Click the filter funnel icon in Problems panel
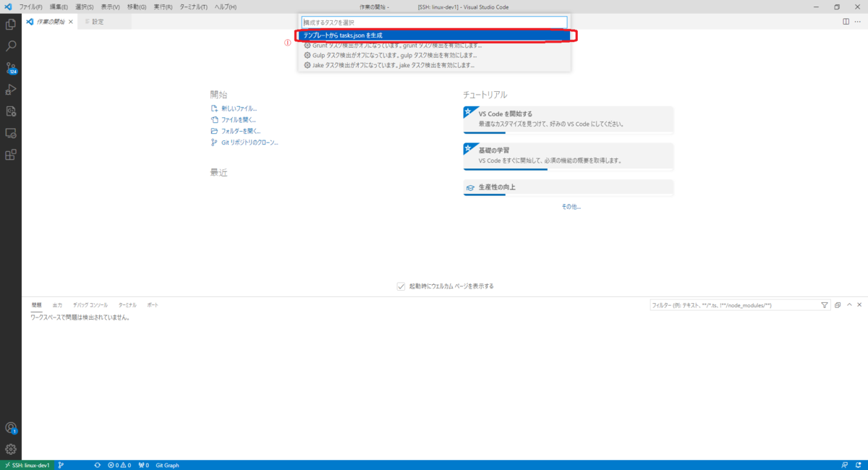Image resolution: width=868 pixels, height=470 pixels. tap(825, 305)
